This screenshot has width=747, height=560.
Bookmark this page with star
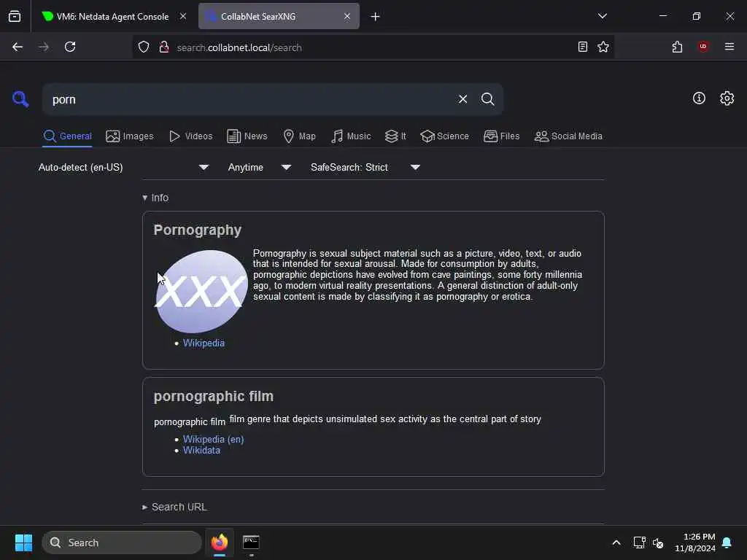pyautogui.click(x=603, y=47)
